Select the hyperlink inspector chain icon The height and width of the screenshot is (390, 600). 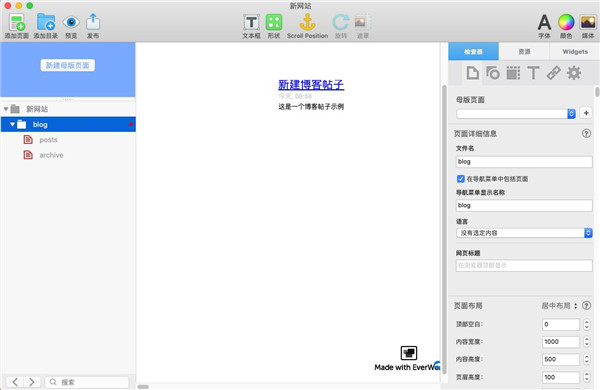tap(553, 73)
